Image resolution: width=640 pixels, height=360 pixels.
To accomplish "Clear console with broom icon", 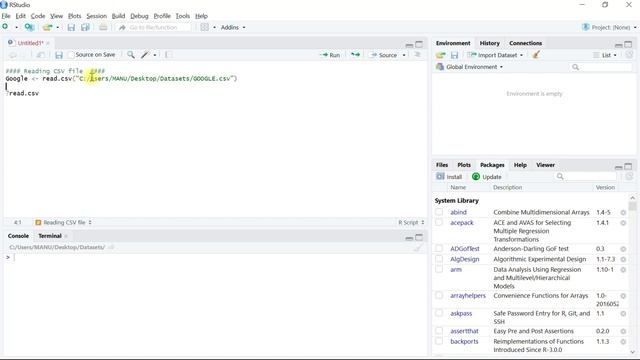I will (x=418, y=248).
